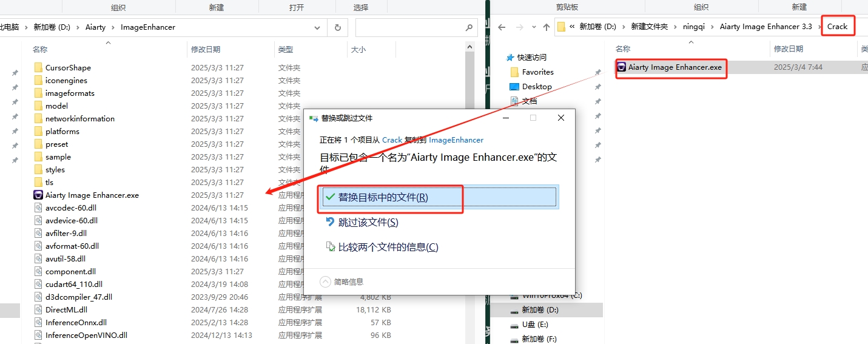The image size is (868, 344).
Task: Select the imageformats folder icon
Action: coord(38,93)
